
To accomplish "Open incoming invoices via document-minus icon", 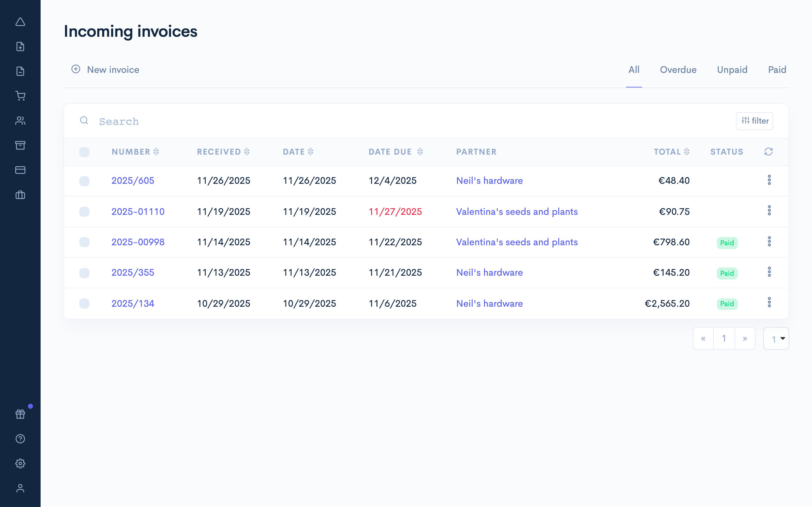I will 21,71.
